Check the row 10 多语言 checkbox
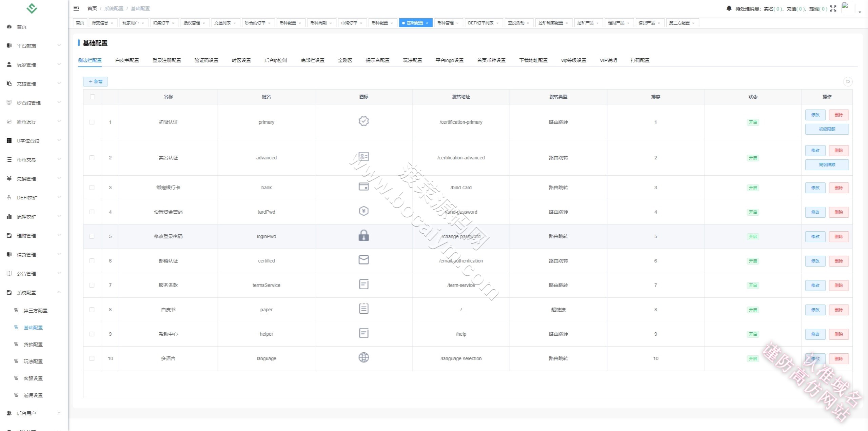Image resolution: width=868 pixels, height=431 pixels. 92,358
